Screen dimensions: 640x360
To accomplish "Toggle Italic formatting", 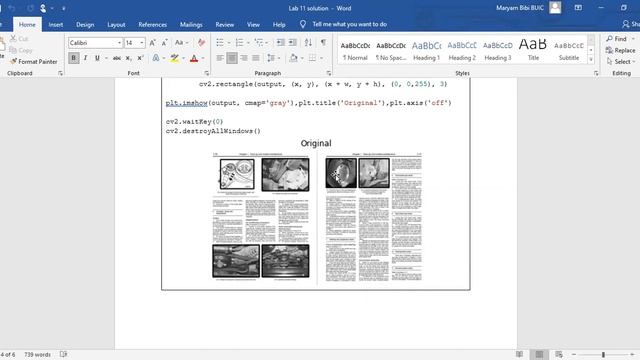I will click(85, 58).
